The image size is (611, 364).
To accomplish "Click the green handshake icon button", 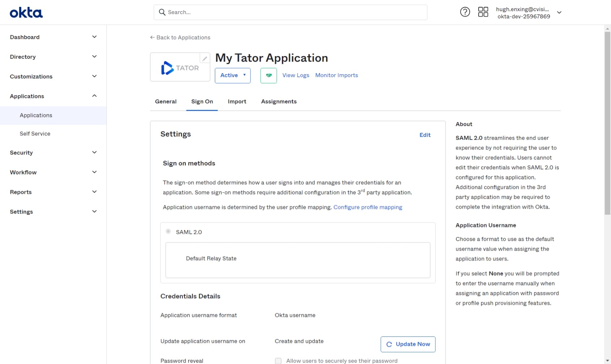I will click(x=269, y=76).
